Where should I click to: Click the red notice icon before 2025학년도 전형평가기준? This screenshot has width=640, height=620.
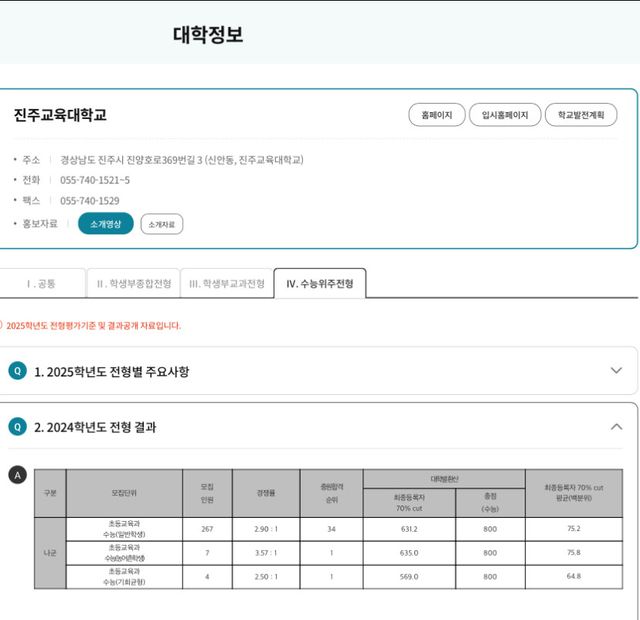[x=2, y=325]
